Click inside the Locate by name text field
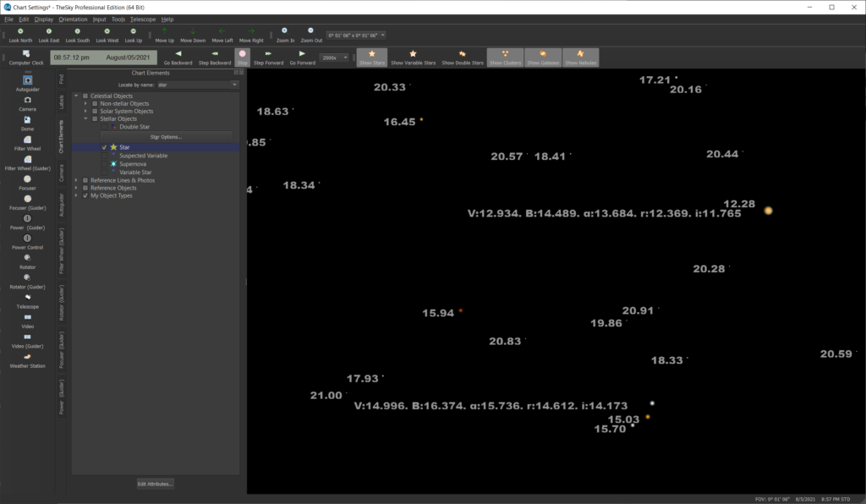866x504 pixels. coord(184,85)
